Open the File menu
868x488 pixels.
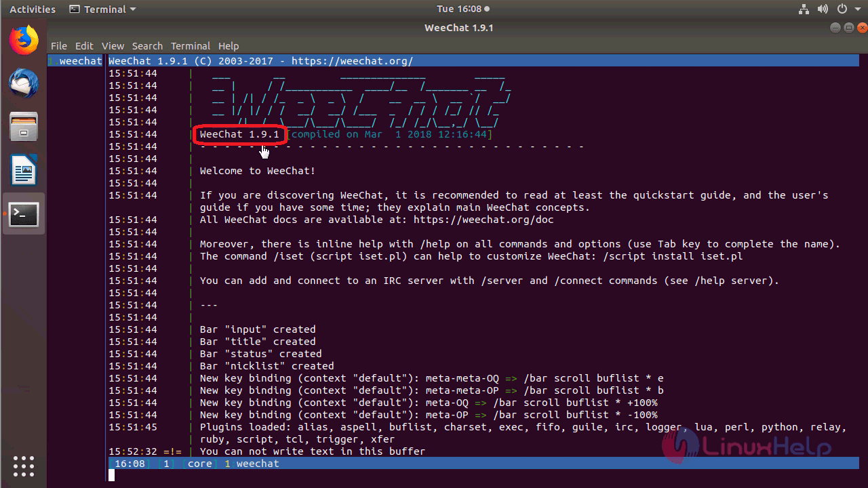[x=59, y=46]
